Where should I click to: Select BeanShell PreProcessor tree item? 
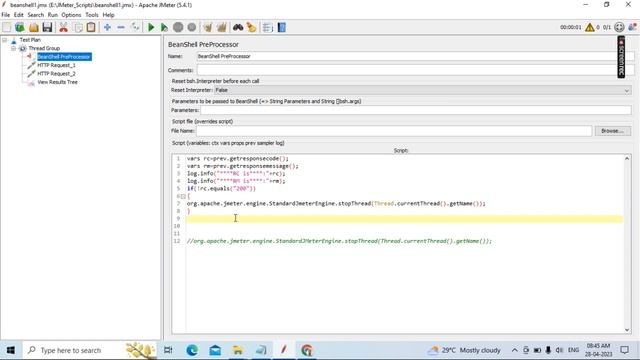coord(64,57)
